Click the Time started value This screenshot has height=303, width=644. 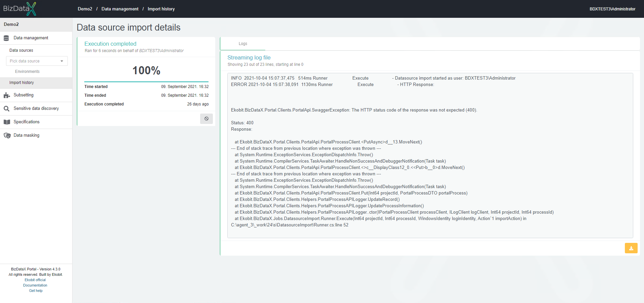point(185,87)
